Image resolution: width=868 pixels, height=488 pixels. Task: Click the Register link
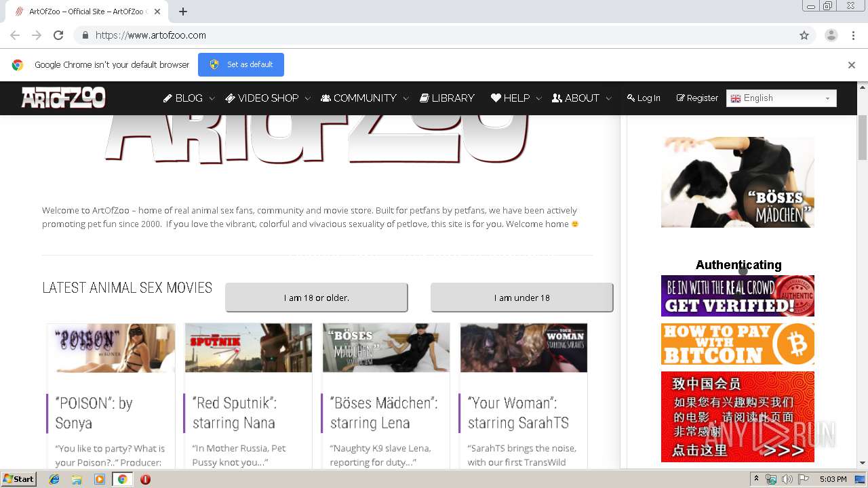[x=697, y=98]
